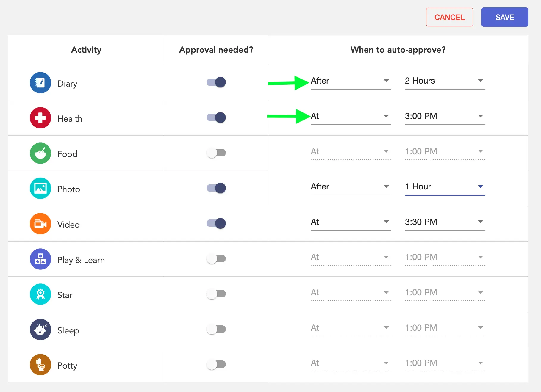
Task: Click the Health red cross icon
Action: (x=40, y=118)
